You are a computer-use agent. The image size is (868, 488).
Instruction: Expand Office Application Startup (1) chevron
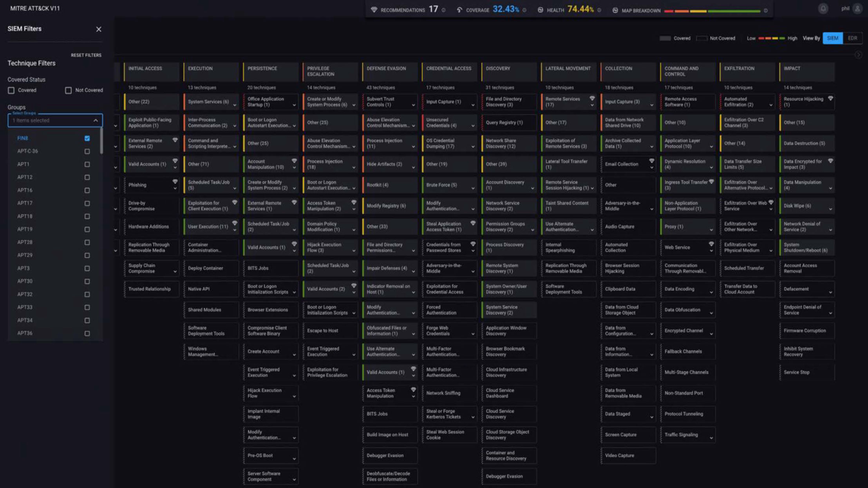click(x=294, y=105)
